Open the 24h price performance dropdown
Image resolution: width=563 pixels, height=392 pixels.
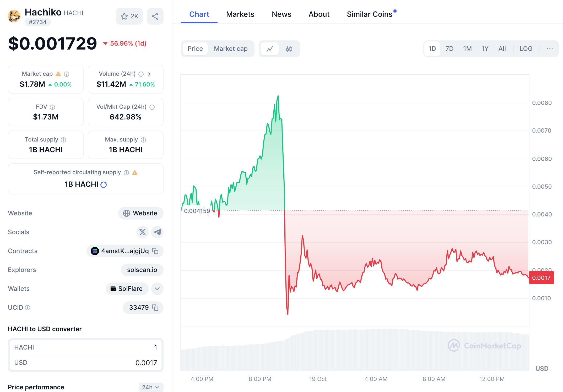point(151,387)
